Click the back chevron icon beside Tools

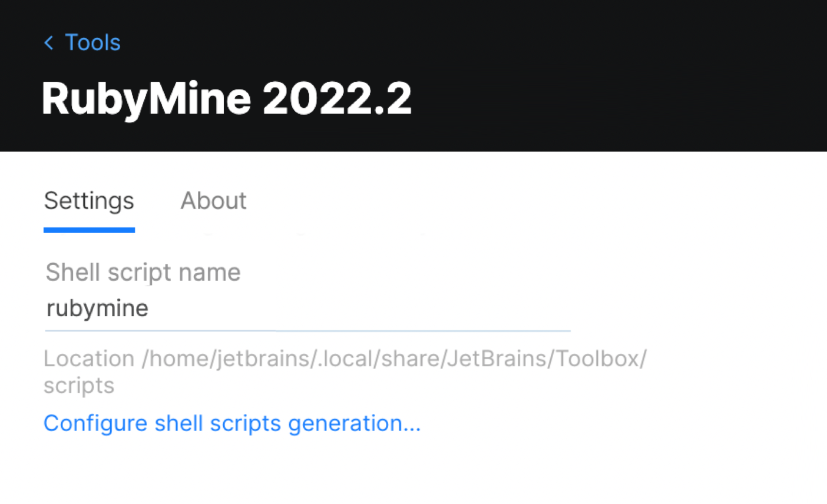48,42
